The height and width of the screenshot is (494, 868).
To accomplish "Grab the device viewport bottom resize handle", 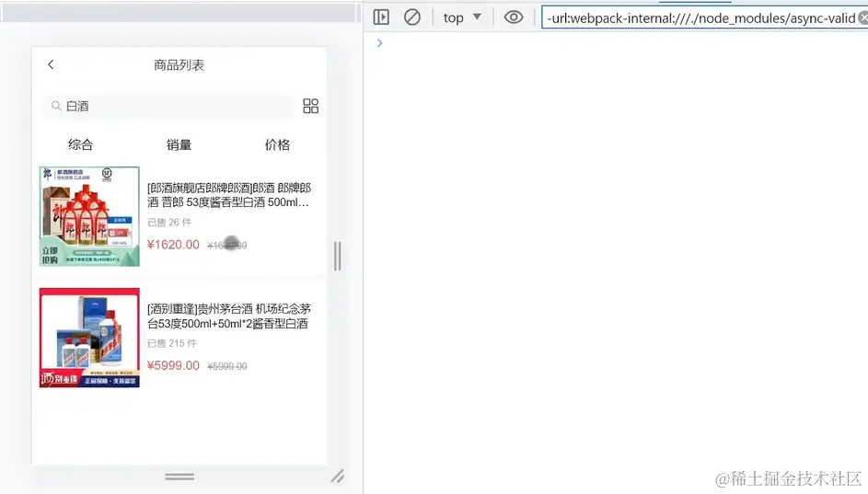I will click(179, 477).
